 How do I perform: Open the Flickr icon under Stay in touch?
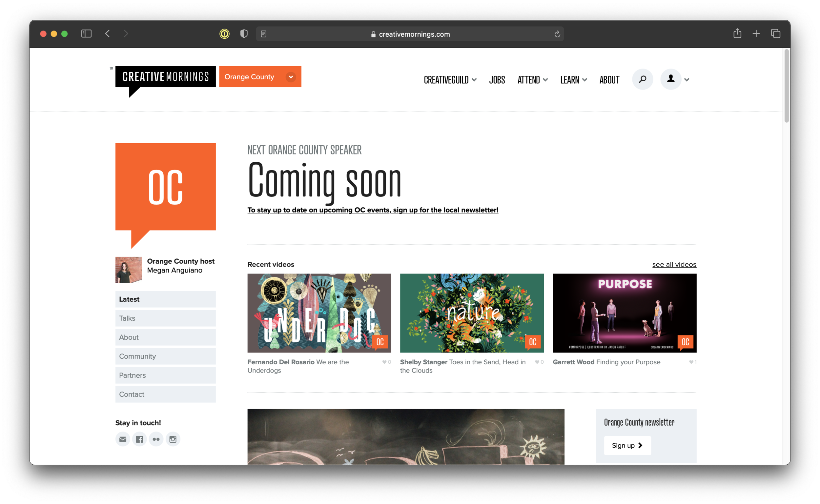click(x=156, y=439)
